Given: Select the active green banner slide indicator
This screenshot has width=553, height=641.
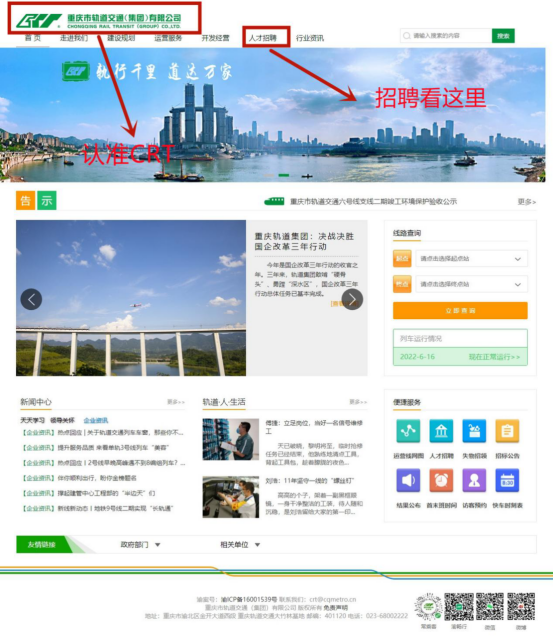Looking at the screenshot, I should pyautogui.click(x=284, y=175).
